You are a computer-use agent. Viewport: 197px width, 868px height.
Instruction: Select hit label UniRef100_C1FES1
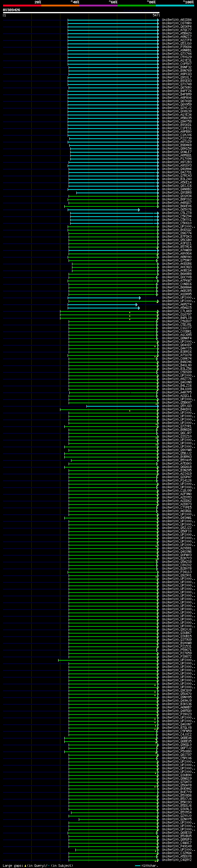coord(176,128)
